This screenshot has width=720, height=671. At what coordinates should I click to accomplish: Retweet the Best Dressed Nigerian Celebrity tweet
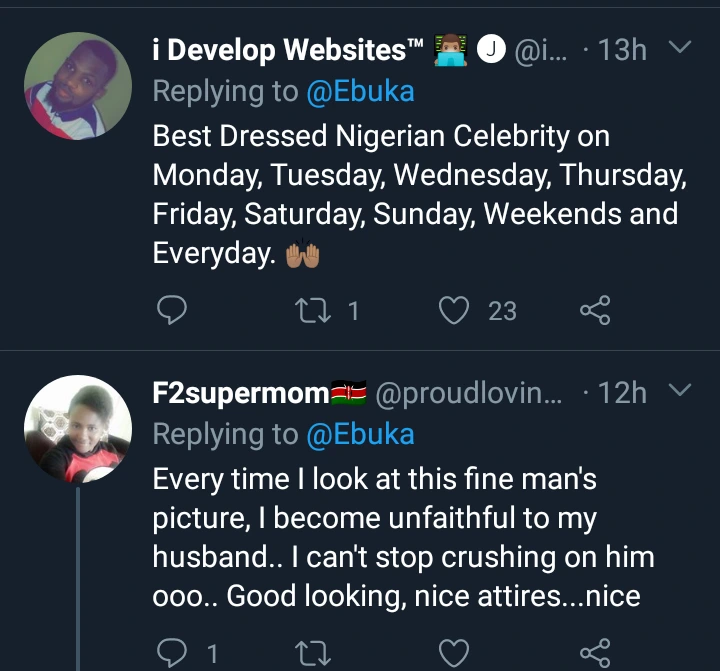coord(311,311)
